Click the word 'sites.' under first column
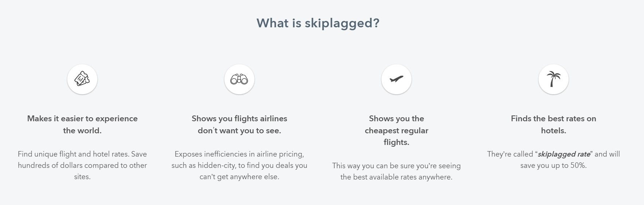The width and height of the screenshot is (644, 205). (82, 177)
